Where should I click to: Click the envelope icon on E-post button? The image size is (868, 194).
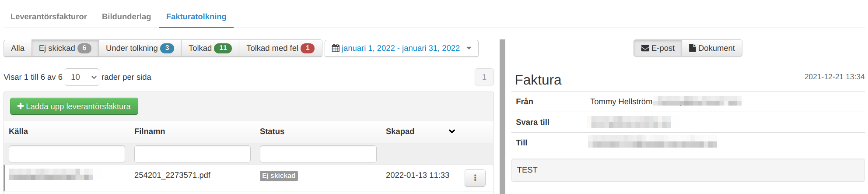point(645,48)
